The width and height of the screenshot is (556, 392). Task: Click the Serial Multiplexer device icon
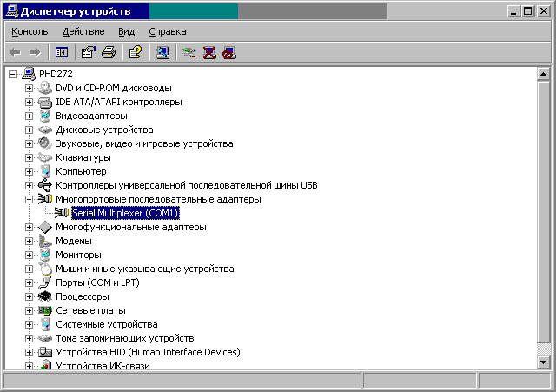62,213
